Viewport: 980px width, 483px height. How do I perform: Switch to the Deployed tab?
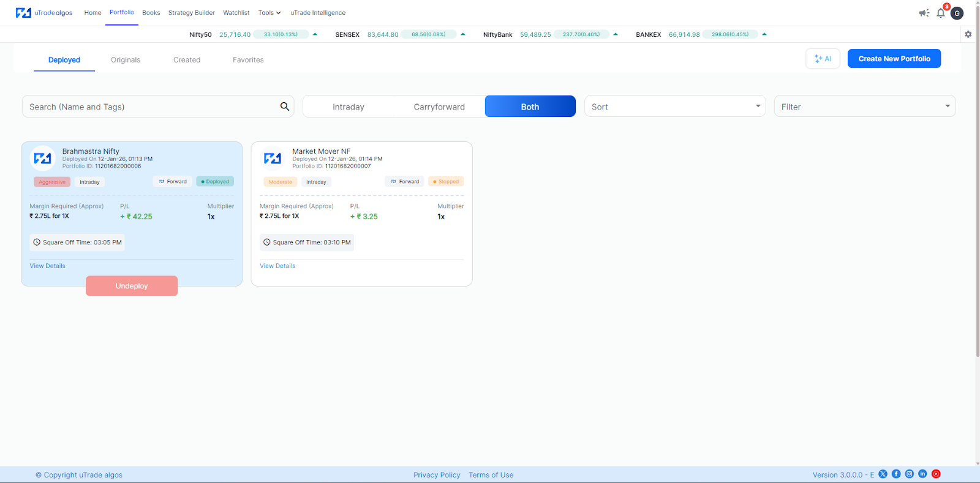point(64,60)
